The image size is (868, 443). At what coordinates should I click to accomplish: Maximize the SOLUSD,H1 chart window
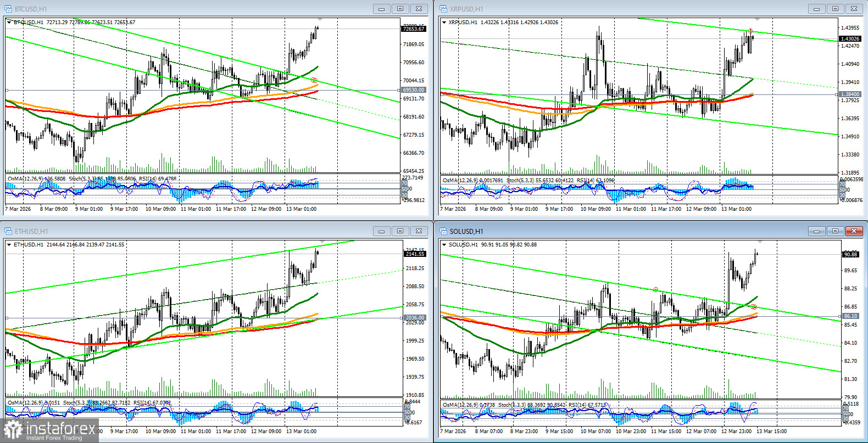coord(835,231)
